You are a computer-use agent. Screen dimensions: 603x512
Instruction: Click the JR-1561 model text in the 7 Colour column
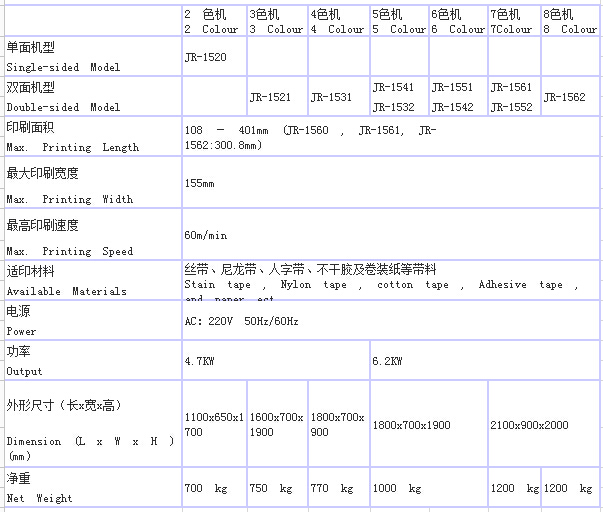(x=511, y=87)
